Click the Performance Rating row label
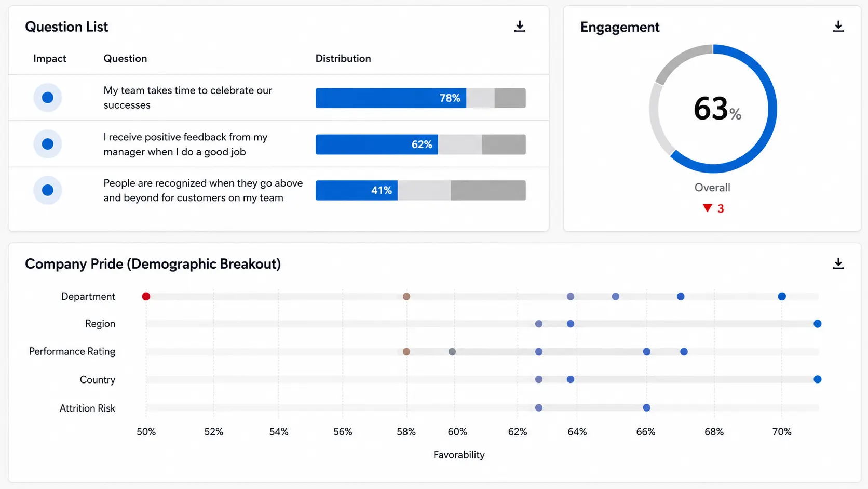This screenshot has width=868, height=489. [x=72, y=351]
